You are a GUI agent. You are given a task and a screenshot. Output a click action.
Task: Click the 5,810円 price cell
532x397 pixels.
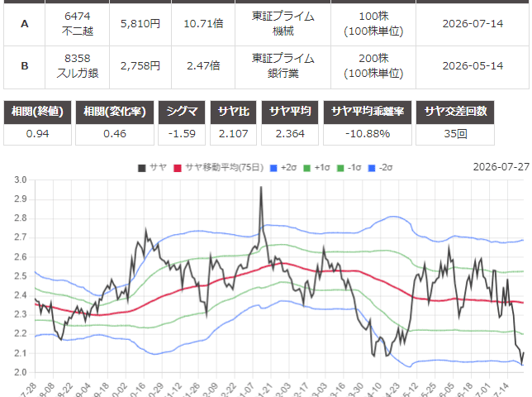coord(140,24)
